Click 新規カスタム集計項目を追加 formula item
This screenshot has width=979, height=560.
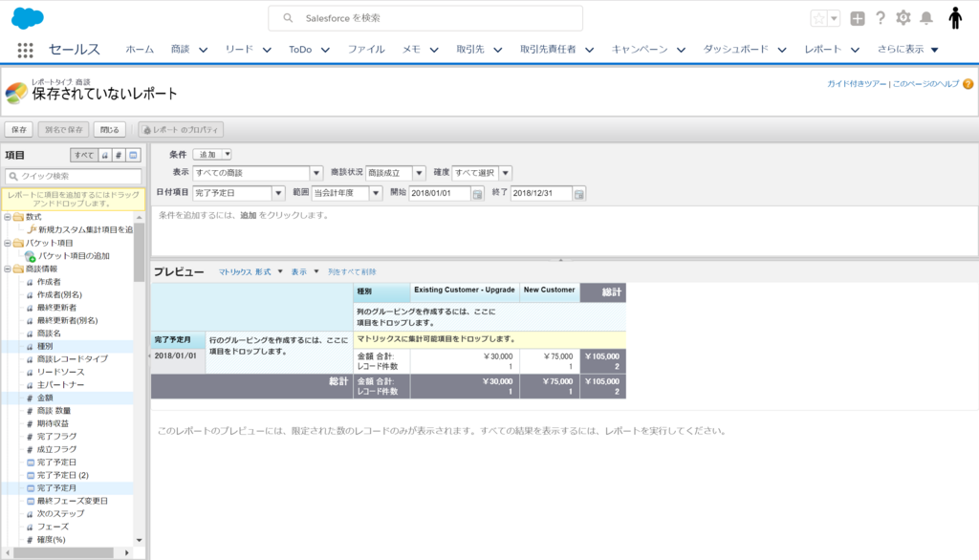(x=80, y=229)
